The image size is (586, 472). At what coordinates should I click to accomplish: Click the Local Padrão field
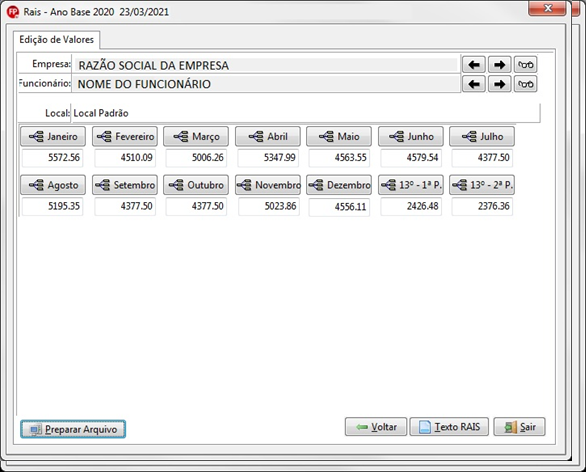pos(305,113)
